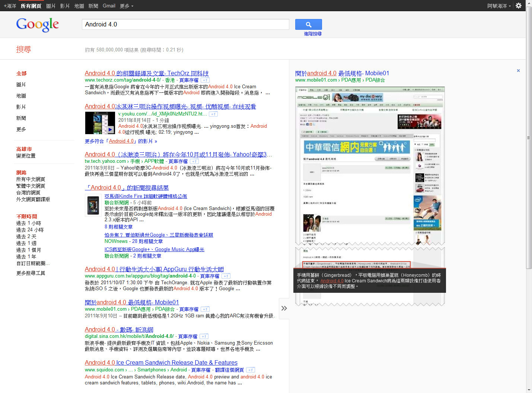The image size is (532, 393).
Task: Select 全部 in the left sidebar
Action: pos(21,73)
